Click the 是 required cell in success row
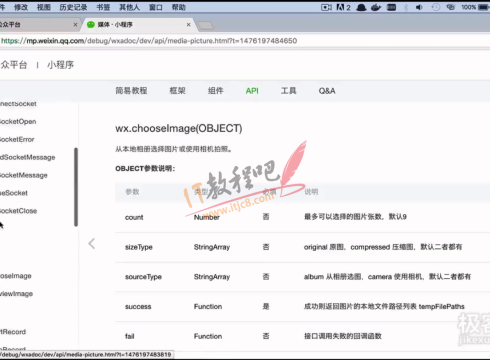Screen dimensions: 490x360 pos(266,307)
